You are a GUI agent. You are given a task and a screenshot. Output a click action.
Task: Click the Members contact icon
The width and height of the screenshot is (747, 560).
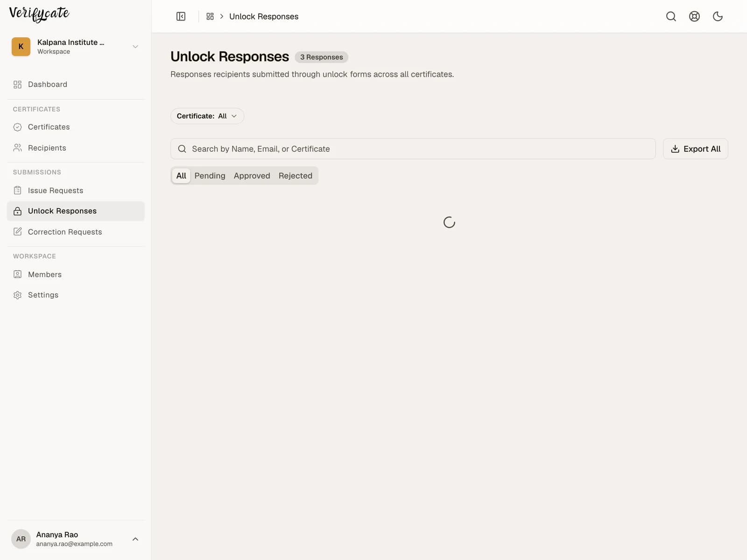18,274
